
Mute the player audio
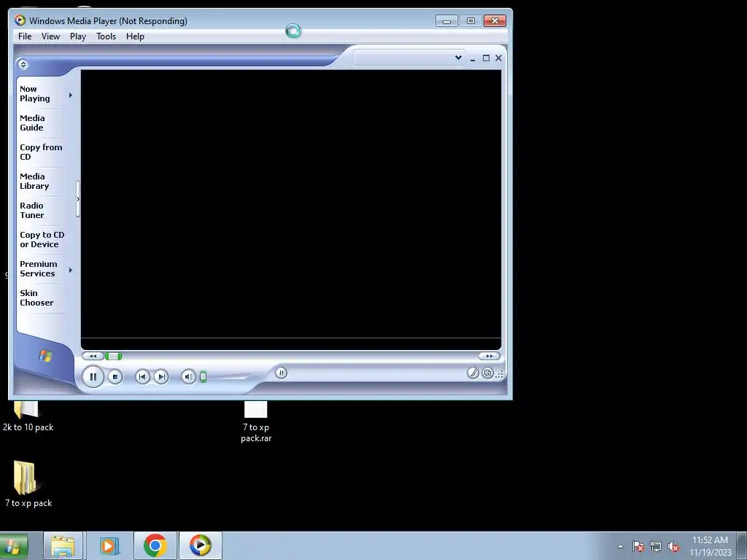point(189,377)
